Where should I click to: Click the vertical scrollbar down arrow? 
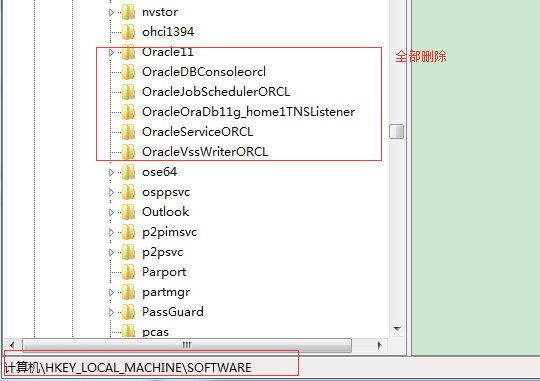pyautogui.click(x=397, y=329)
